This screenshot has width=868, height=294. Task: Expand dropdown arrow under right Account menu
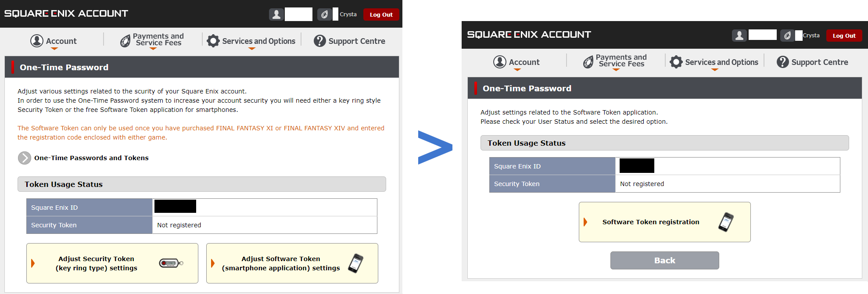coord(517,70)
